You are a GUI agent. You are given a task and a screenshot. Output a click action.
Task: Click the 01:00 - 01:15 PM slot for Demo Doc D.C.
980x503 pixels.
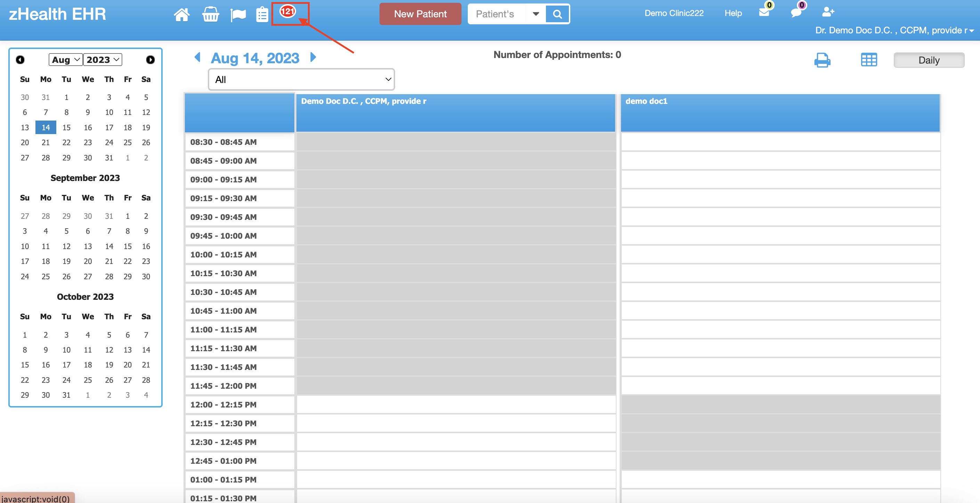coord(456,479)
